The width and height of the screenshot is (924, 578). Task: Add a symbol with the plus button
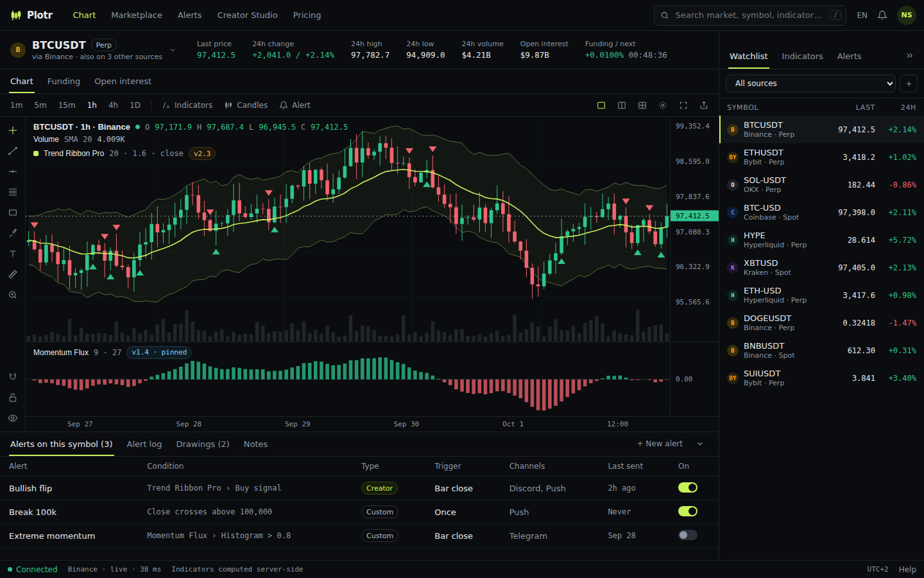[x=909, y=83]
